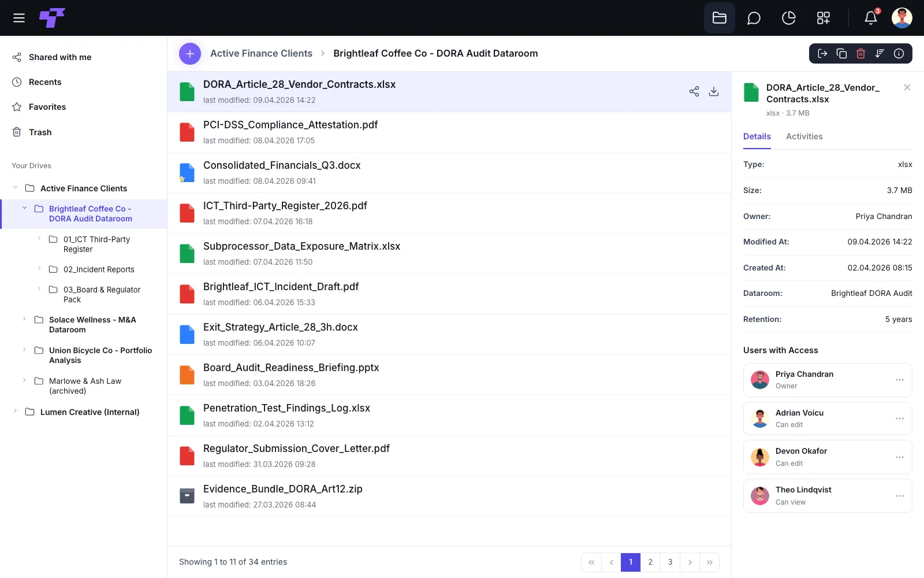Open Subprocessor_Data_Exposure_Matrix.xlsx
924x578 pixels.
click(449, 254)
